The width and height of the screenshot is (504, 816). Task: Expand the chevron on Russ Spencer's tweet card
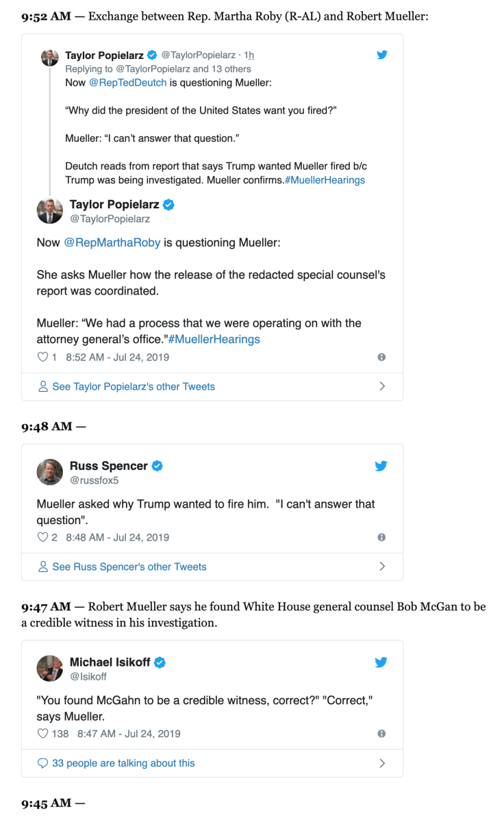(x=383, y=567)
